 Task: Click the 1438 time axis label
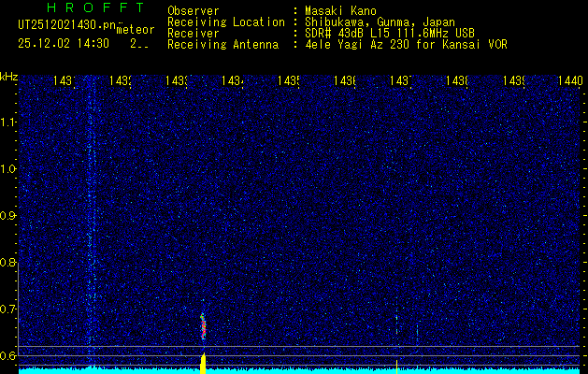tap(457, 80)
